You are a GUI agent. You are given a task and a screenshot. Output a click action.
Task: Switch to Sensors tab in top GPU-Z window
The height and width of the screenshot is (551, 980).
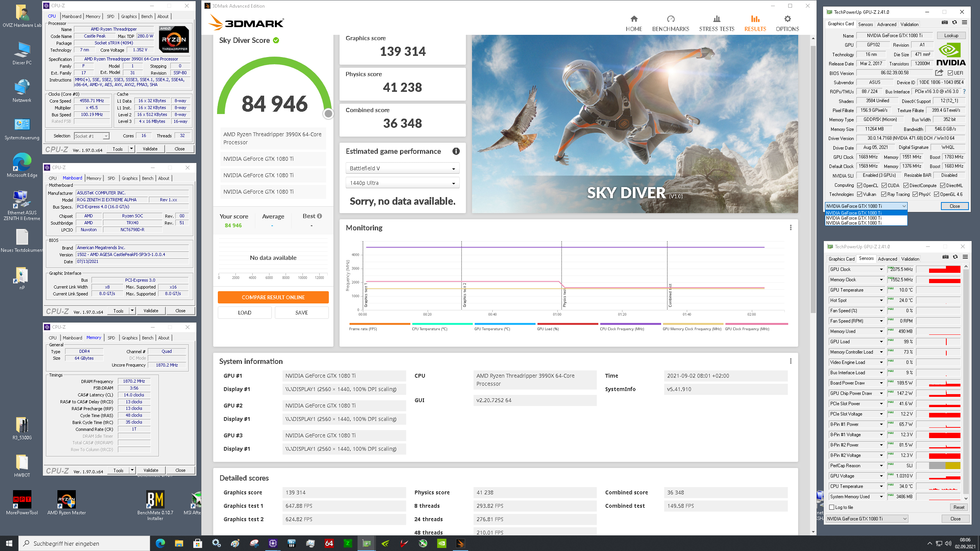[865, 24]
